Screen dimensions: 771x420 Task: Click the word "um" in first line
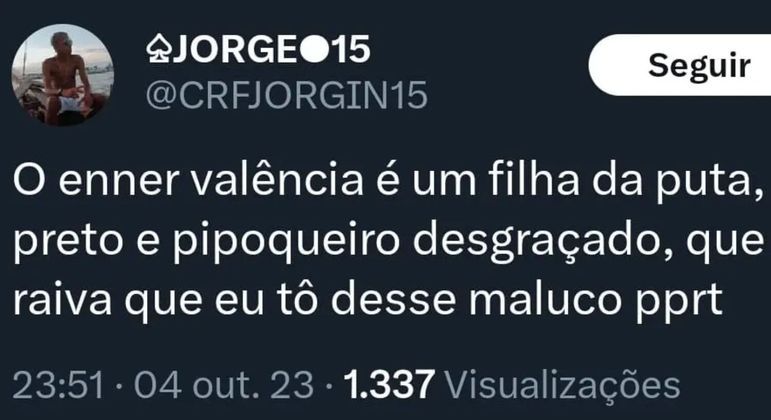click(x=444, y=182)
